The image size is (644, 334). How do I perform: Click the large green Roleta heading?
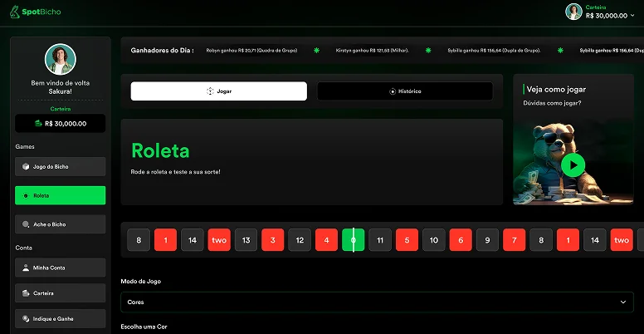click(160, 150)
